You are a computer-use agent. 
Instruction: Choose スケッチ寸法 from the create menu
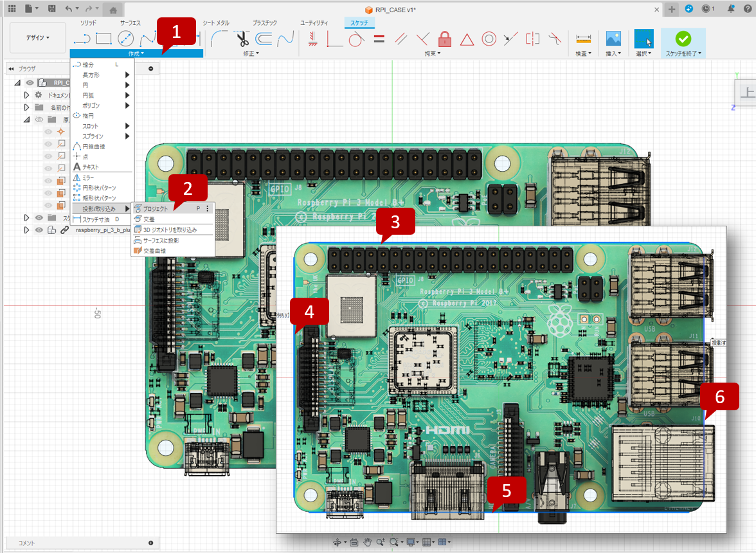point(102,220)
